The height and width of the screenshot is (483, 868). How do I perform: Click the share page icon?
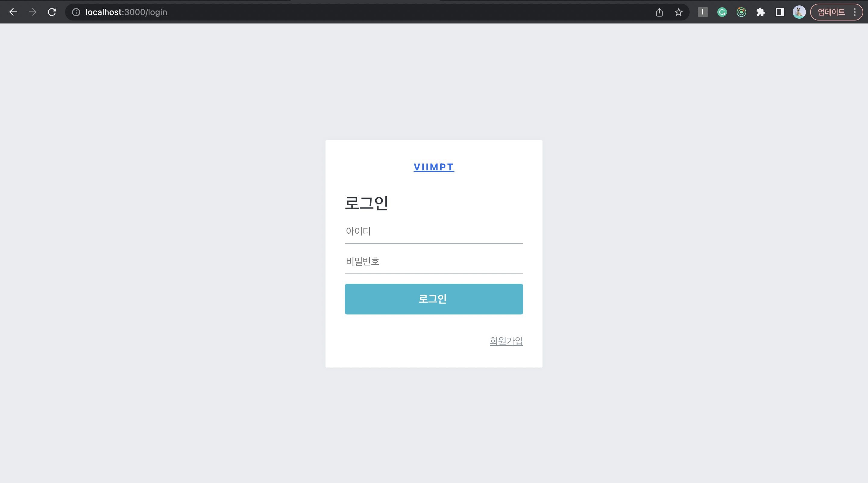[659, 12]
